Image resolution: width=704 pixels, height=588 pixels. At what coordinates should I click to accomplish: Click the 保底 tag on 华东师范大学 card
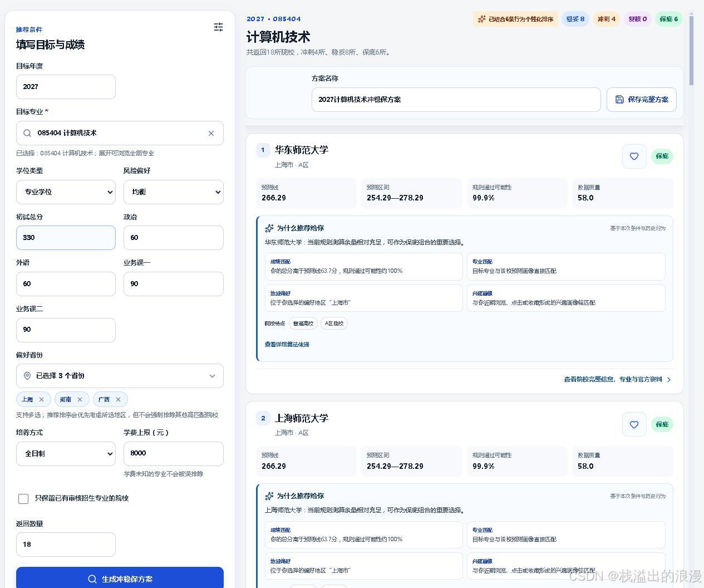point(662,156)
